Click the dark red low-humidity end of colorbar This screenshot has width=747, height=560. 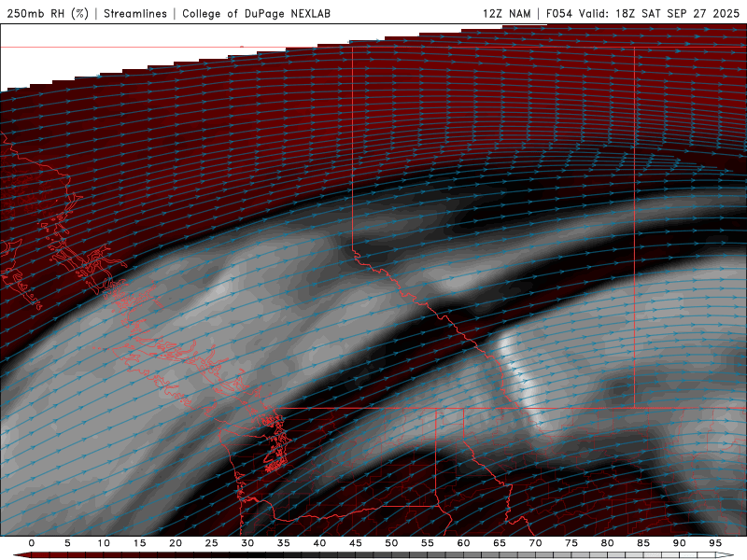click(x=22, y=555)
